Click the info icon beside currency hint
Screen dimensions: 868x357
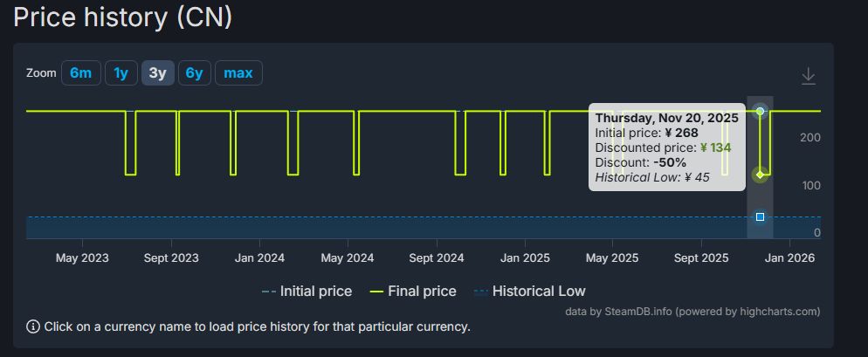click(33, 326)
